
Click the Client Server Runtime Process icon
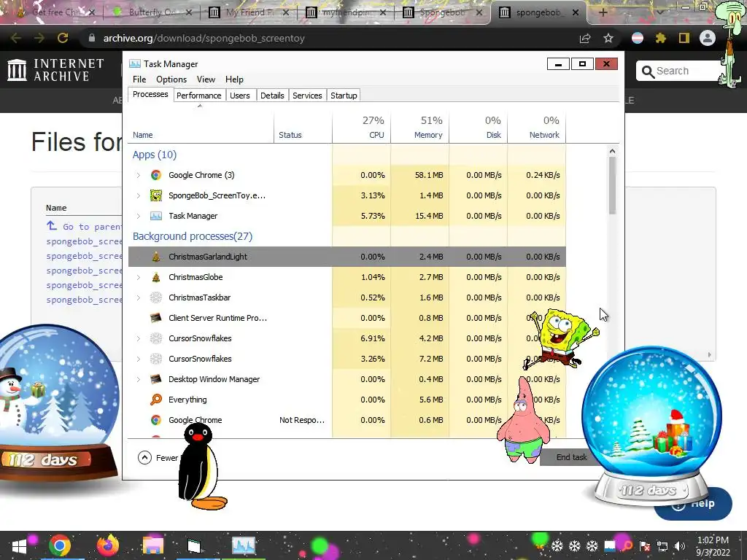click(x=156, y=318)
